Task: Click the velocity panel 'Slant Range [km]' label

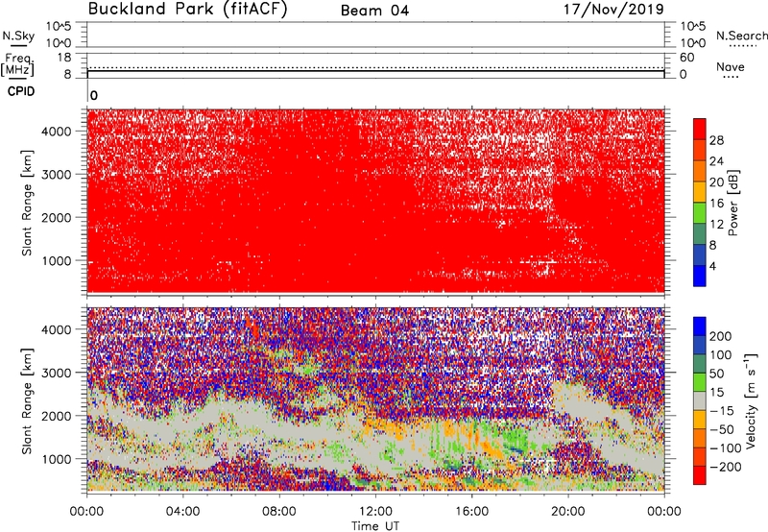Action: pyautogui.click(x=27, y=401)
